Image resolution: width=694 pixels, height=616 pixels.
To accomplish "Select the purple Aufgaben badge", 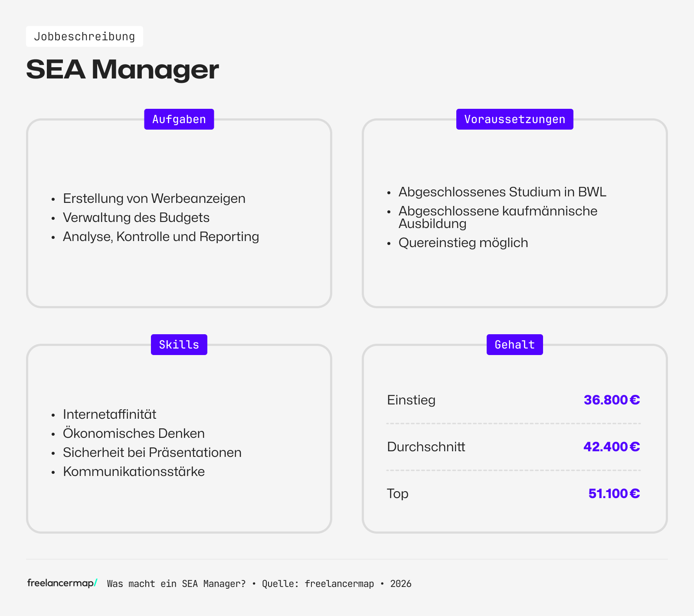I will click(179, 119).
